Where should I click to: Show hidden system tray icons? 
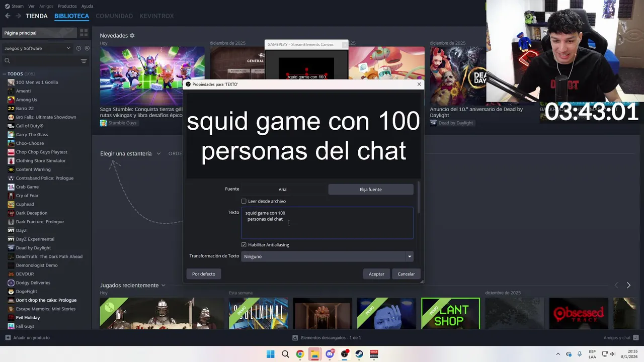point(557,354)
